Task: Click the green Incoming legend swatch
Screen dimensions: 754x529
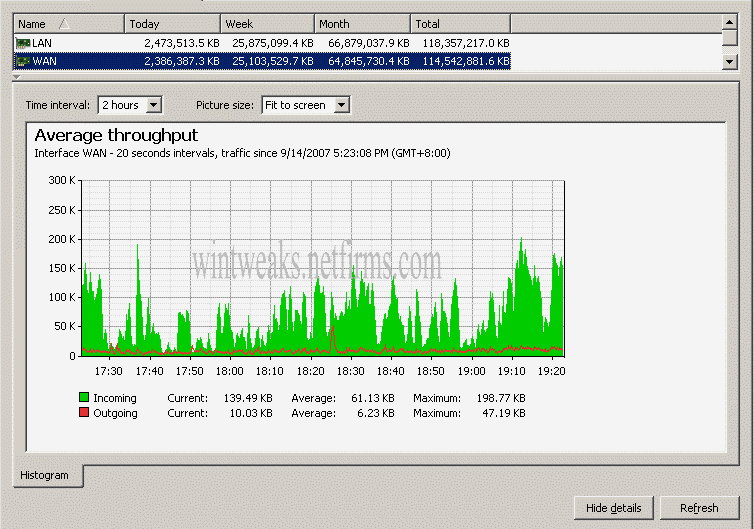Action: (x=84, y=397)
